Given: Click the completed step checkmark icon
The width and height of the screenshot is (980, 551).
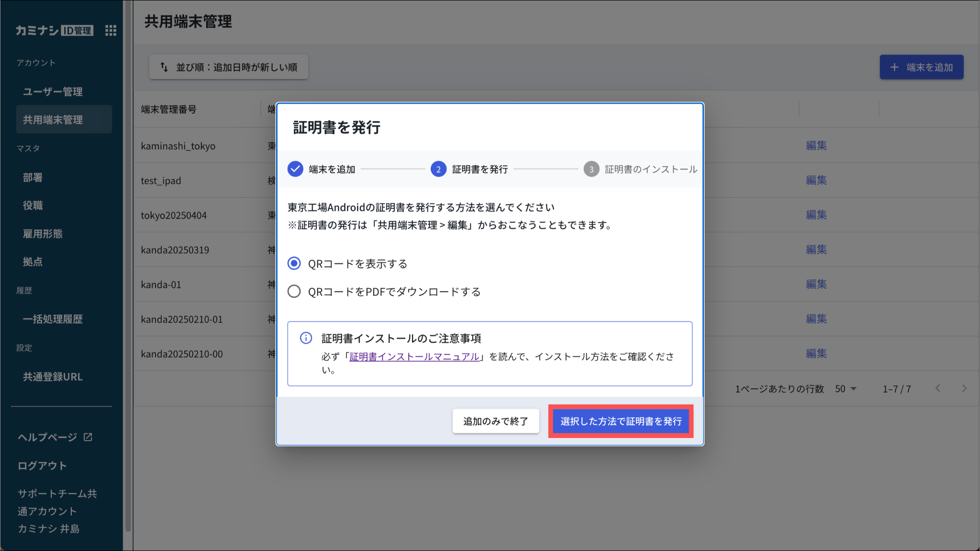Looking at the screenshot, I should [295, 169].
